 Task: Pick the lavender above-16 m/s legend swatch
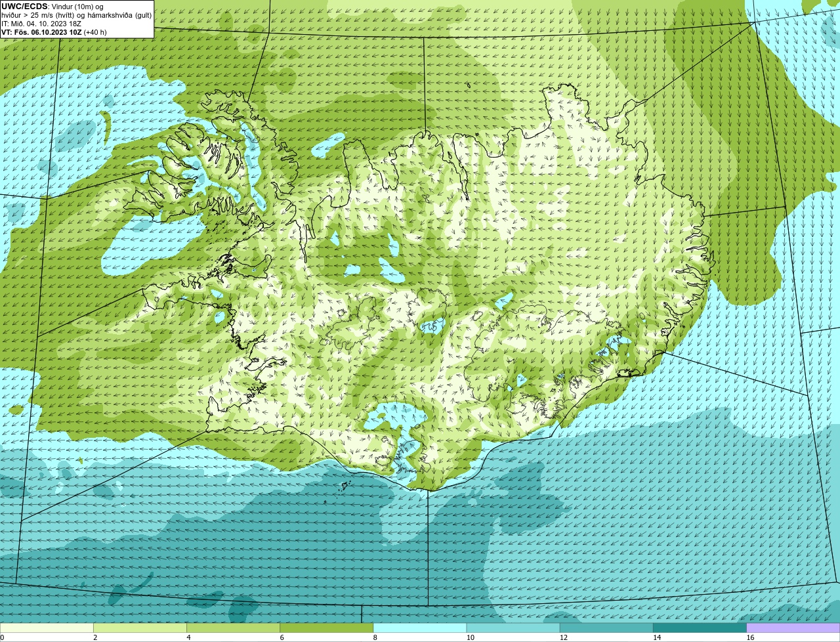click(793, 628)
